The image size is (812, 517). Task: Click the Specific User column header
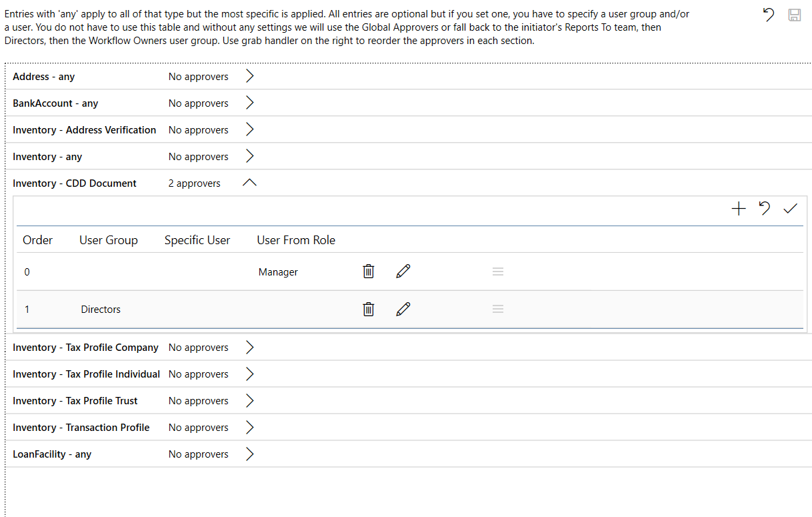point(197,240)
